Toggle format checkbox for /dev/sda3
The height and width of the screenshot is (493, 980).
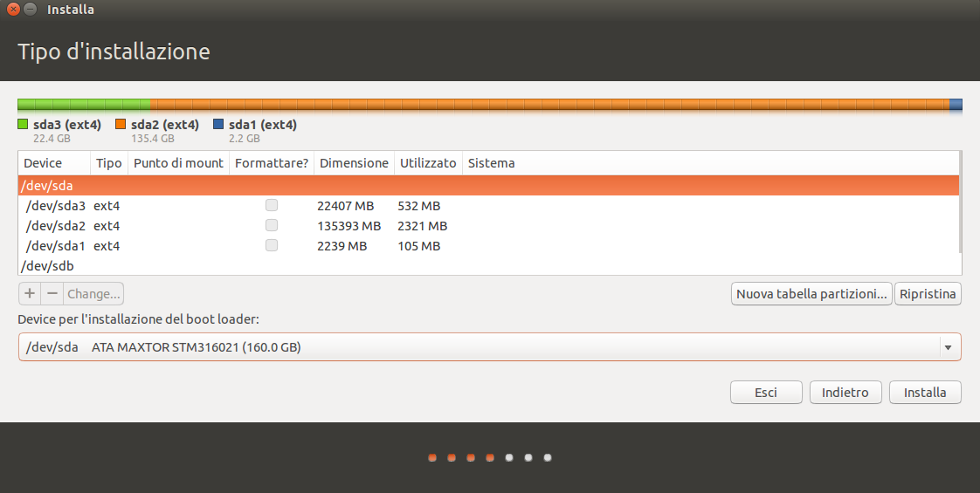(x=272, y=205)
